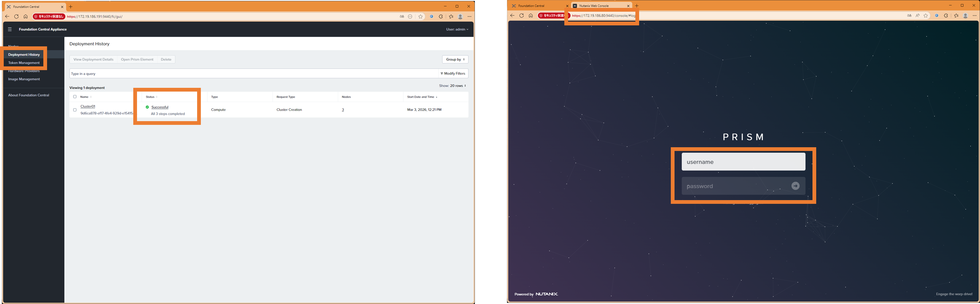Click the read aloud icon in Prism window

[x=917, y=16]
